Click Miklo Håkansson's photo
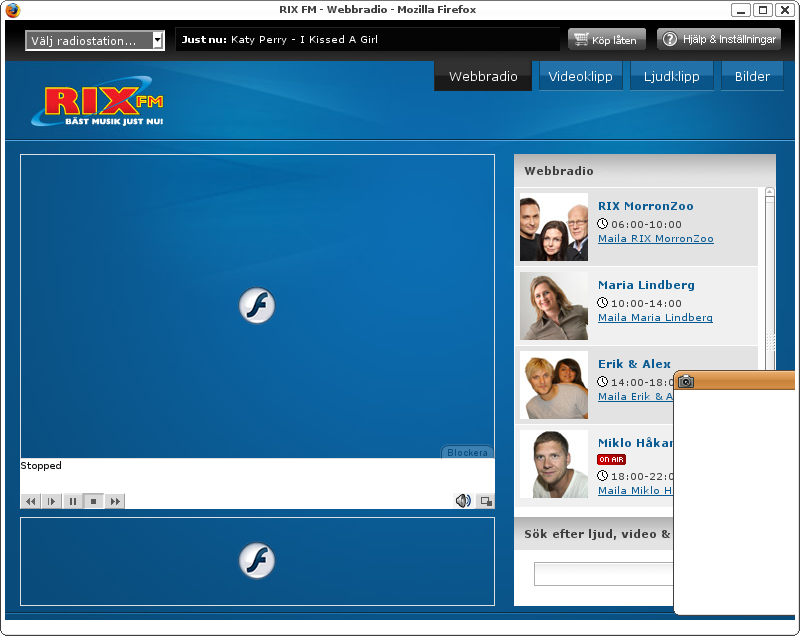Image resolution: width=800 pixels, height=636 pixels. tap(554, 464)
